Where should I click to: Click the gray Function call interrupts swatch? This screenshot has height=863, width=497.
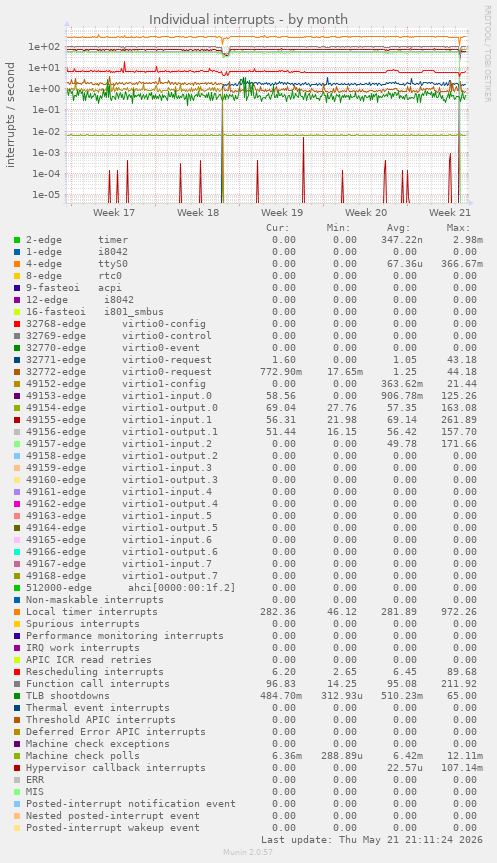(x=17, y=684)
